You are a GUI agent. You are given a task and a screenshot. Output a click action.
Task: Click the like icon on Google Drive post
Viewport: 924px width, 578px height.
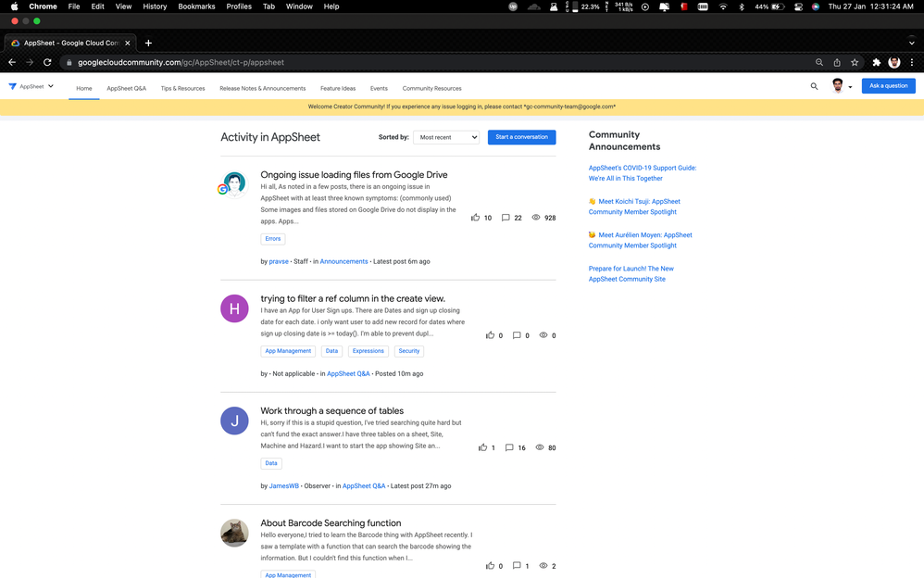(476, 218)
